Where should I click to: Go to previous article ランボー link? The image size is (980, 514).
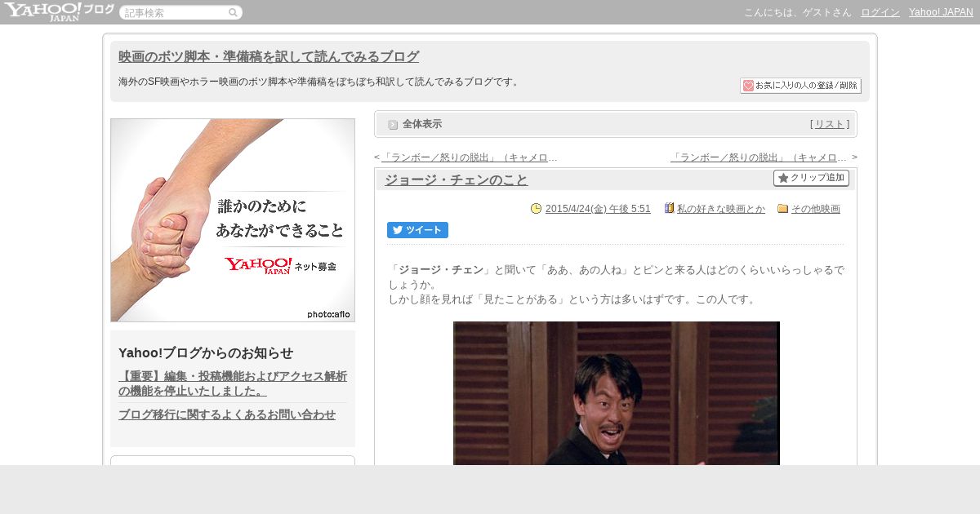(470, 157)
